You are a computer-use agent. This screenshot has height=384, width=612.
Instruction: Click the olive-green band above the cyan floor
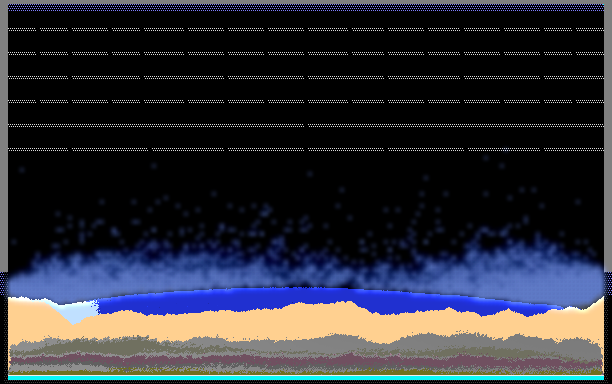tap(306, 373)
